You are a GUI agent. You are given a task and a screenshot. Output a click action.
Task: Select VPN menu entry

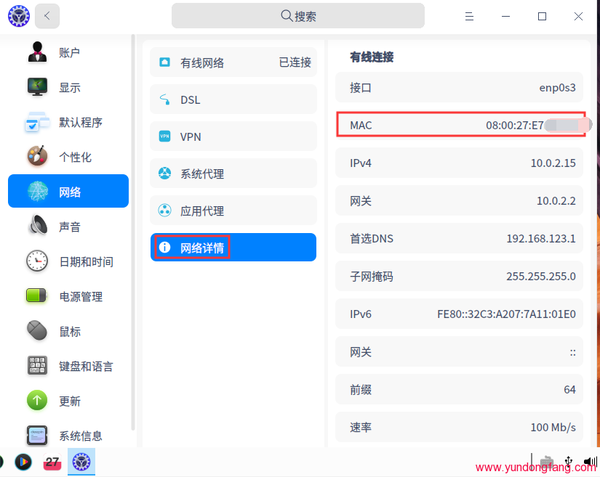[233, 136]
